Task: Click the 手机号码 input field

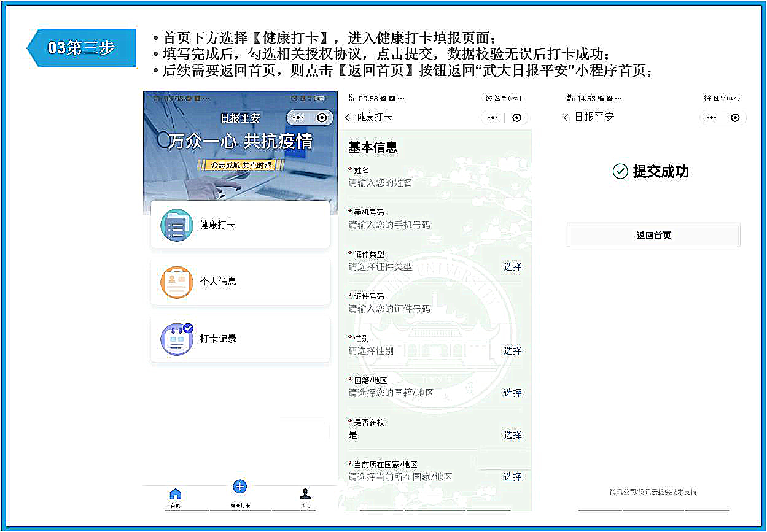Action: click(x=418, y=225)
